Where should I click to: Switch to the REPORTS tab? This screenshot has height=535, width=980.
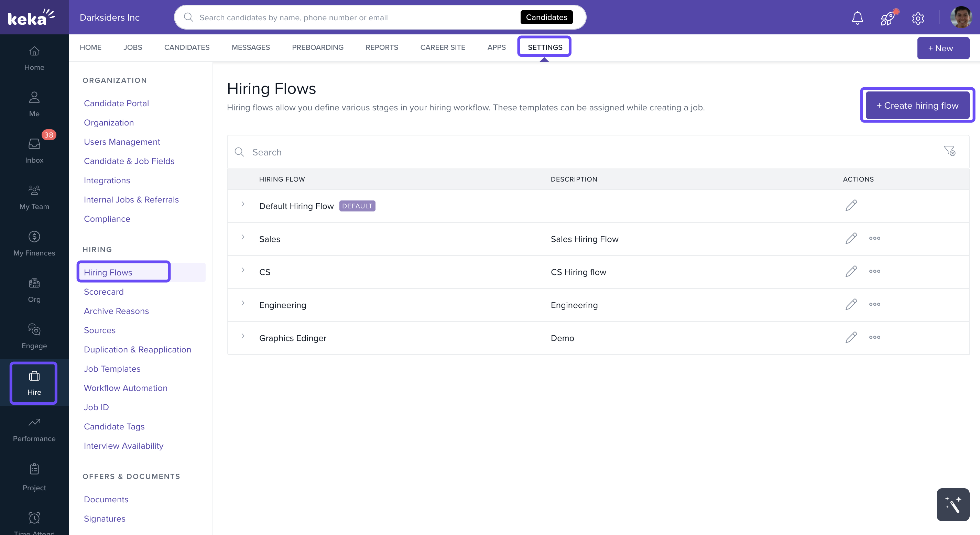382,47
